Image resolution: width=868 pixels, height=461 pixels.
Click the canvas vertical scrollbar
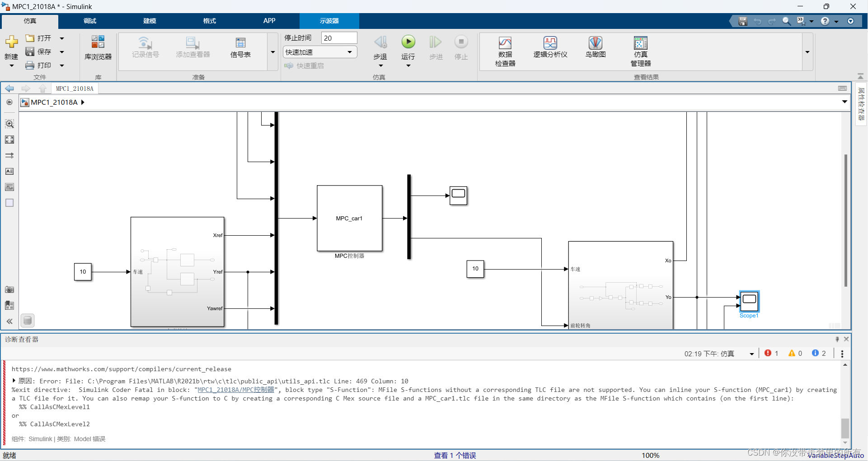point(845,220)
